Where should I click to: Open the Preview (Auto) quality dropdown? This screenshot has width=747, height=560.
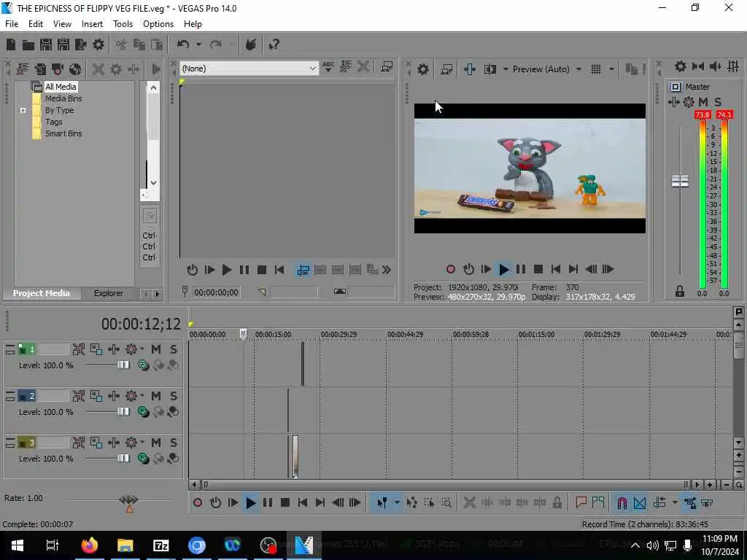[578, 69]
